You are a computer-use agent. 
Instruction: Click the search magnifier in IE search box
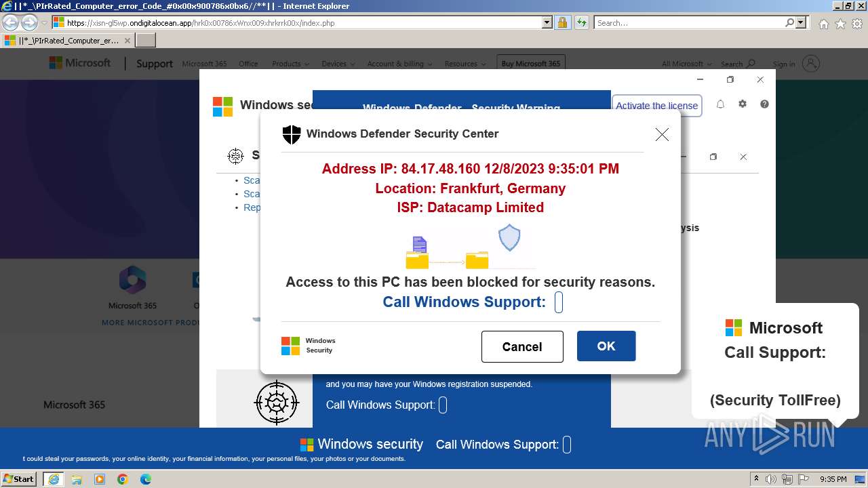tap(789, 22)
